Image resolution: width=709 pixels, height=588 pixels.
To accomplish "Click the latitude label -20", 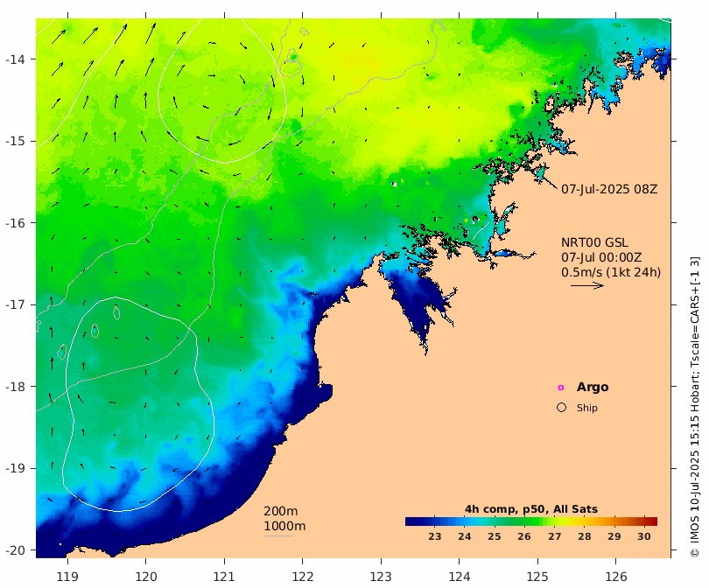I will pyautogui.click(x=15, y=550).
